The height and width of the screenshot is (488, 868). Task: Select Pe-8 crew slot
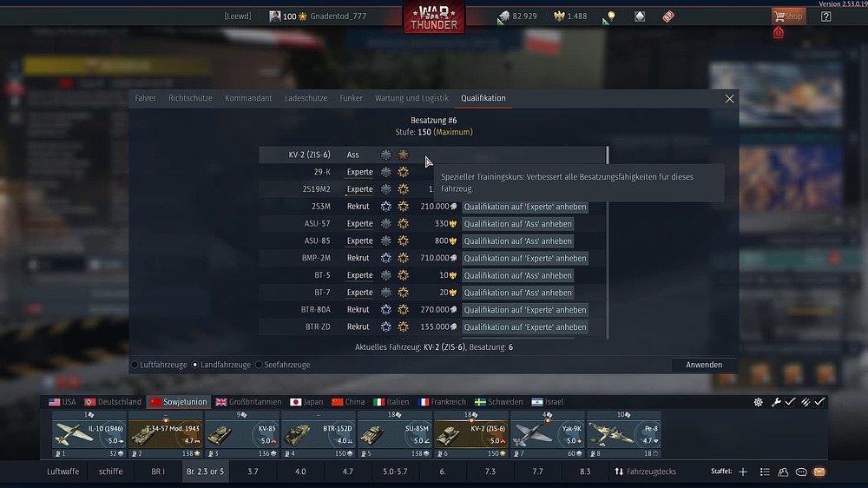(624, 434)
